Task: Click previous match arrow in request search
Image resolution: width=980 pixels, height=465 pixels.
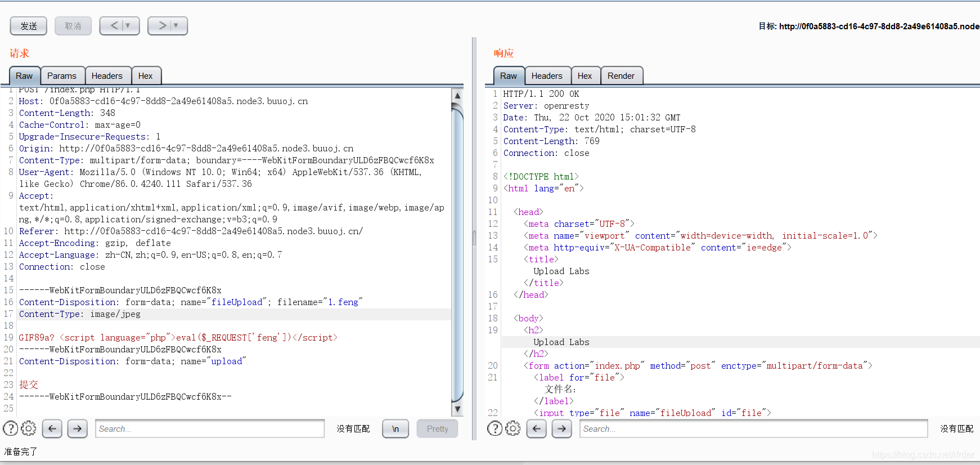Action: tap(52, 429)
